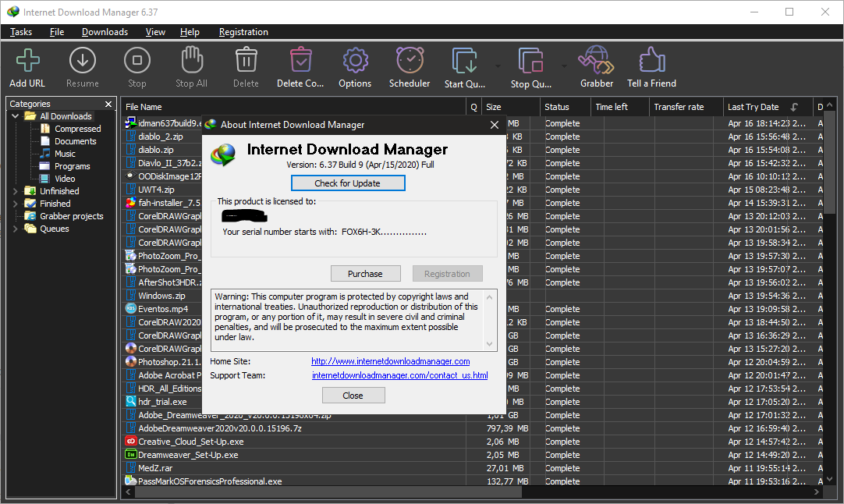844x504 pixels.
Task: Click the Check for Update button
Action: tap(348, 183)
